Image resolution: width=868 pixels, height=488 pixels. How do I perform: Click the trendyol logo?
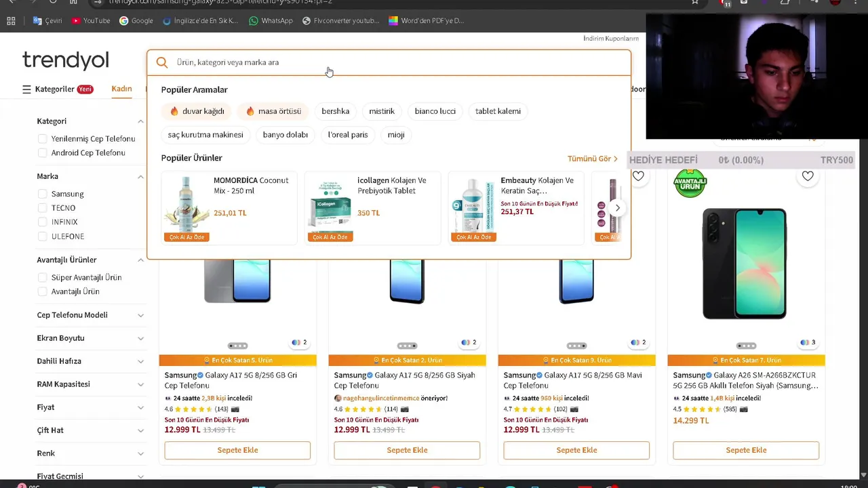click(x=66, y=60)
